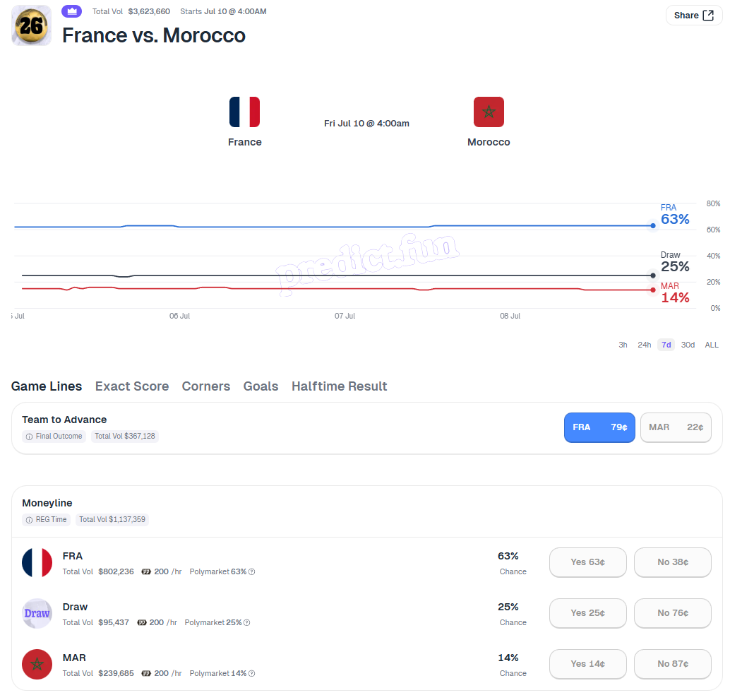Open the Corners tab
This screenshot has height=700, width=730.
tap(205, 386)
